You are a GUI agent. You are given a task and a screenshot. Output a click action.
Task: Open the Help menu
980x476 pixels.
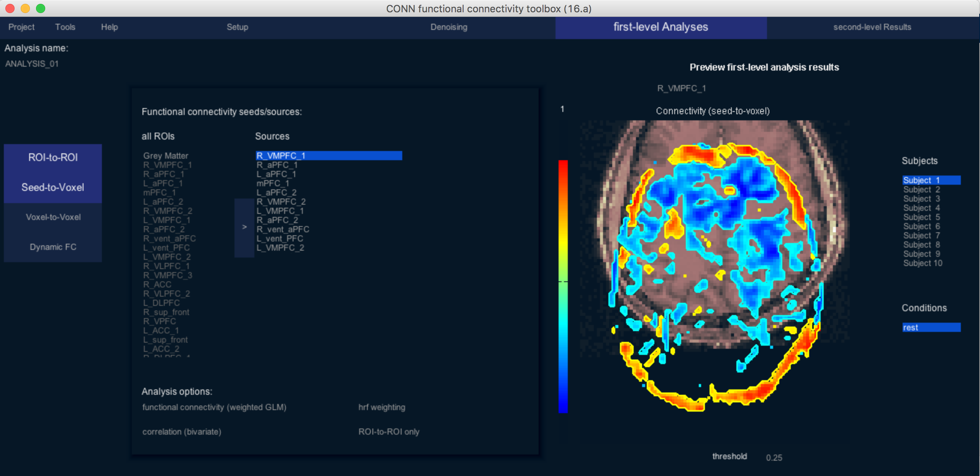click(x=110, y=27)
